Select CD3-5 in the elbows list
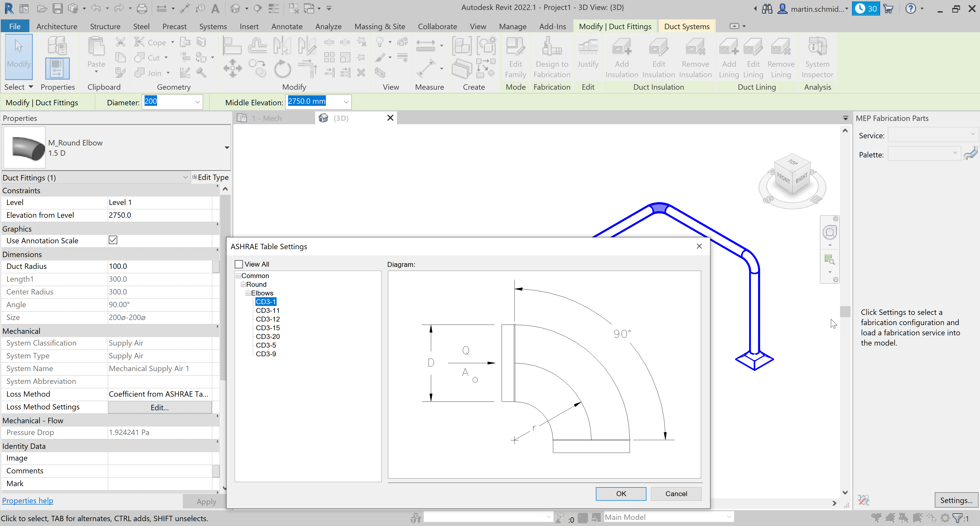 266,345
